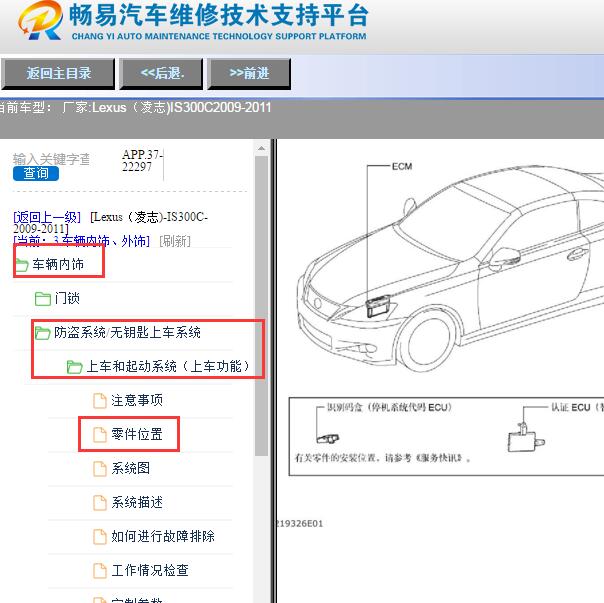Click the 注意事项 page icon

pyautogui.click(x=100, y=401)
